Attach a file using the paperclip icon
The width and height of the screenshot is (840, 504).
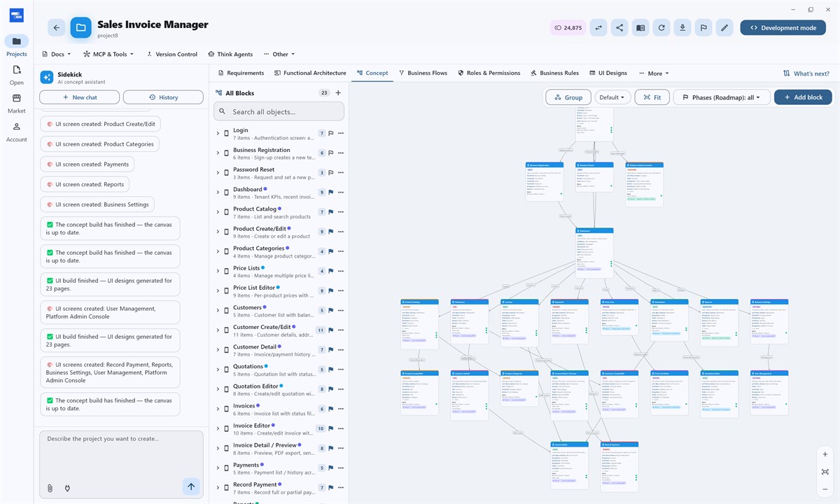coord(50,488)
